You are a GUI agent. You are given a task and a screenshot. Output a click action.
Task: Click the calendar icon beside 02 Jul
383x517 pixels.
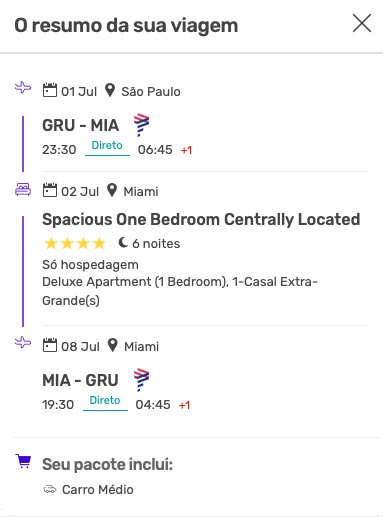click(50, 190)
